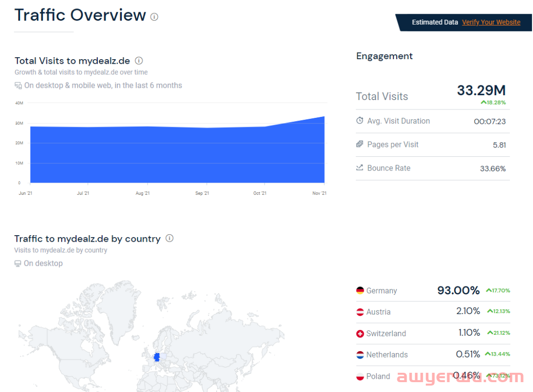Click the Visits to mydealz.de by country subtitle

(61, 250)
